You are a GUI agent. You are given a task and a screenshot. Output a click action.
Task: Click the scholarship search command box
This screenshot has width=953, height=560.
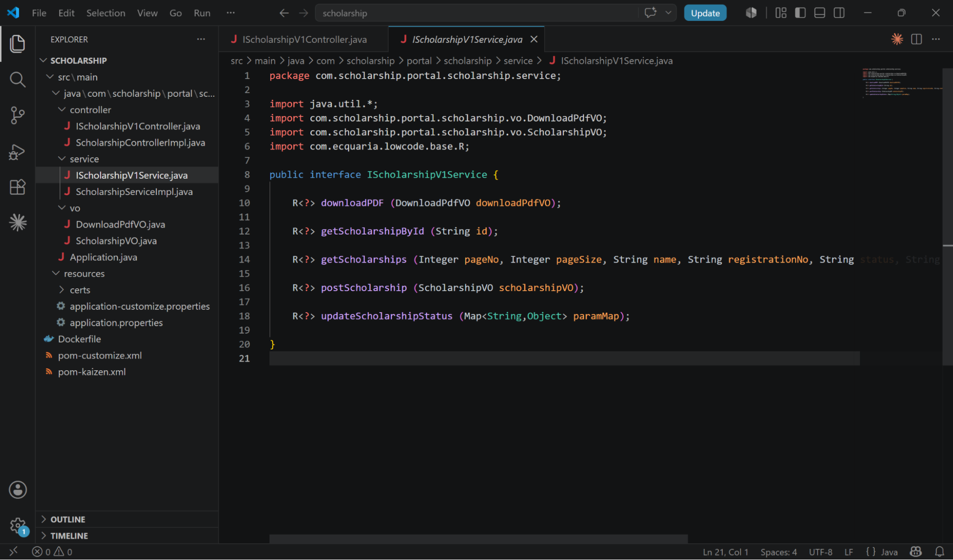(x=477, y=13)
